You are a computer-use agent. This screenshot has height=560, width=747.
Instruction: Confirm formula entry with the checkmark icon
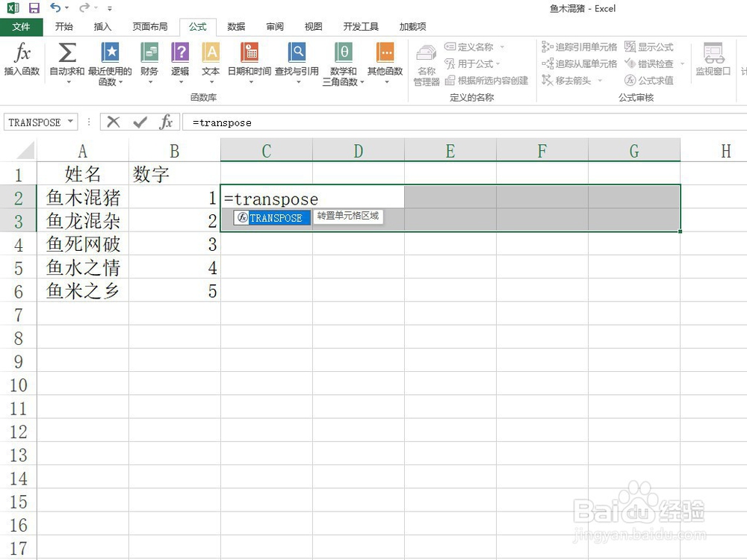click(x=140, y=122)
